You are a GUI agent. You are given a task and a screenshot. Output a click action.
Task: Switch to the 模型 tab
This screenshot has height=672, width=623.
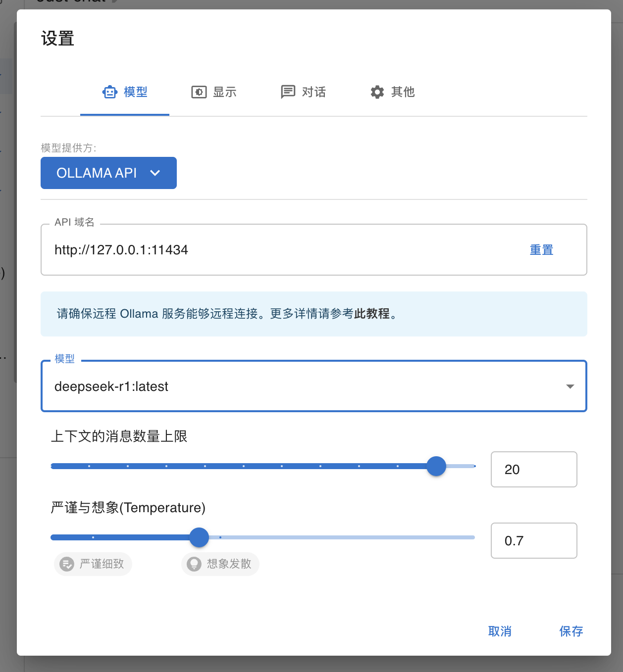[x=125, y=92]
